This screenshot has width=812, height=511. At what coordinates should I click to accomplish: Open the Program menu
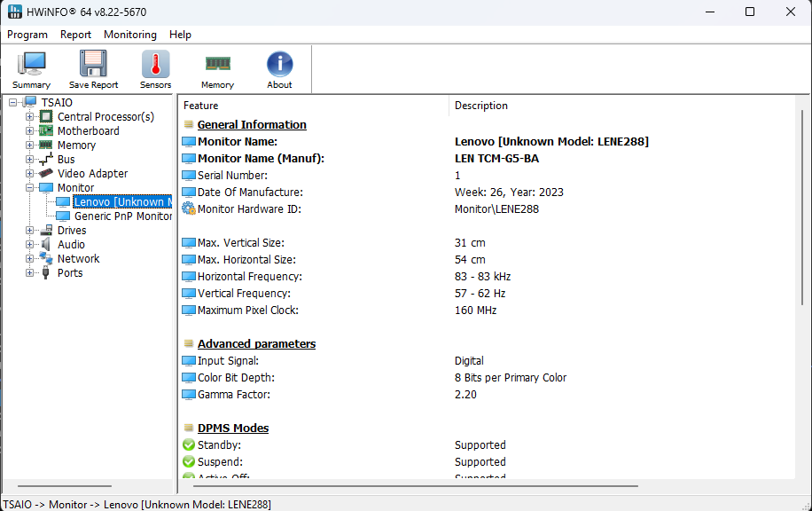pyautogui.click(x=27, y=35)
